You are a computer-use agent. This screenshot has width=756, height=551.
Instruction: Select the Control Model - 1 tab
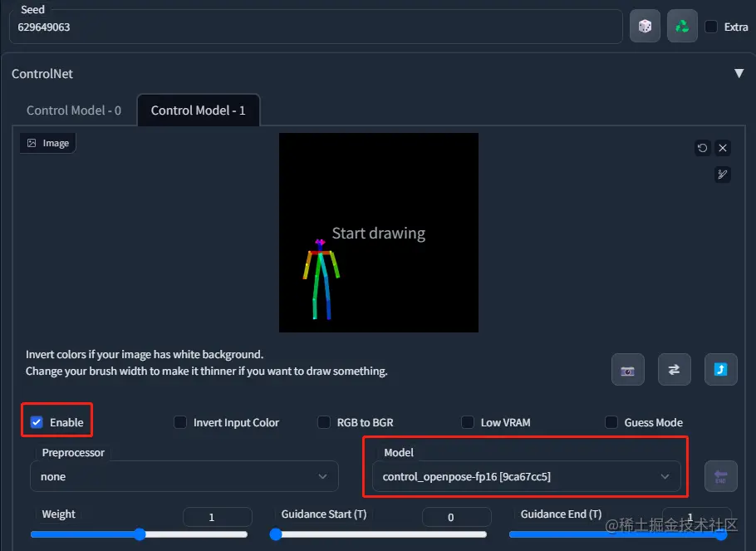coord(199,111)
